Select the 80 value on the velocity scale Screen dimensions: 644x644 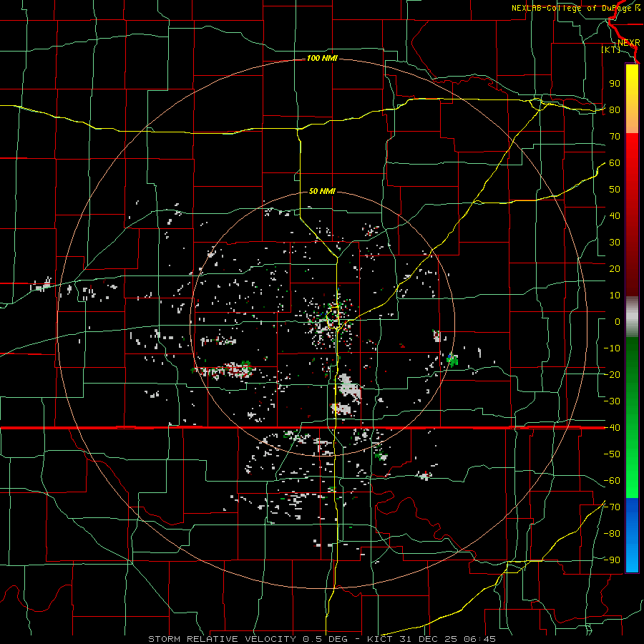pyautogui.click(x=615, y=110)
